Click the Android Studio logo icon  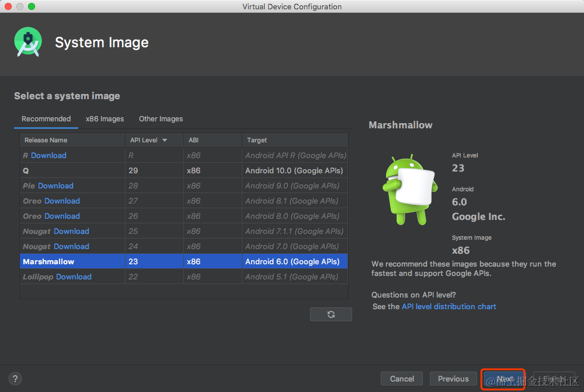[28, 41]
